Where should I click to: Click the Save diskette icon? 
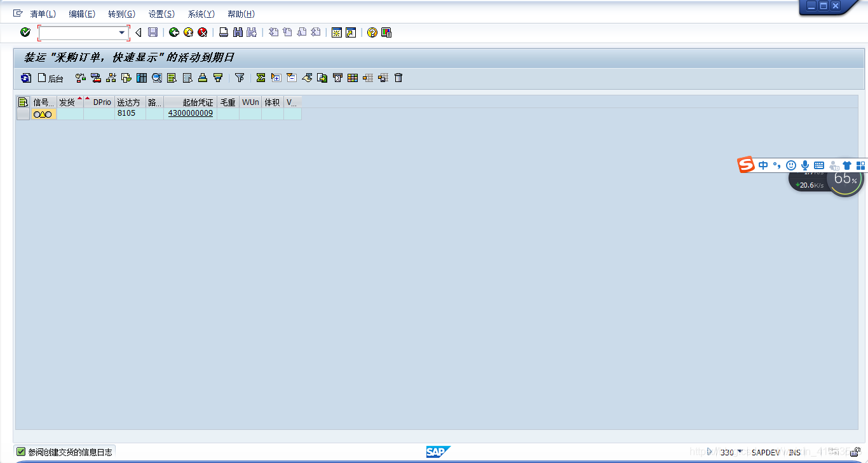tap(153, 32)
